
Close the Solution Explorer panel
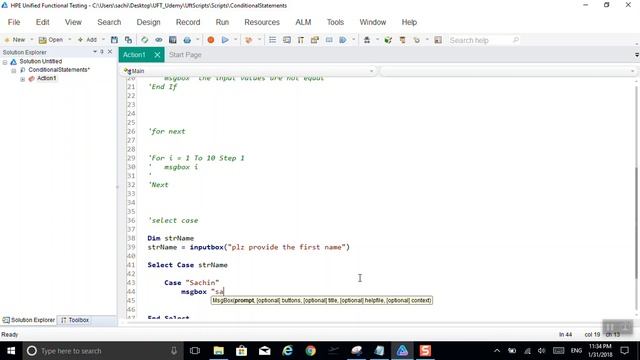click(110, 52)
